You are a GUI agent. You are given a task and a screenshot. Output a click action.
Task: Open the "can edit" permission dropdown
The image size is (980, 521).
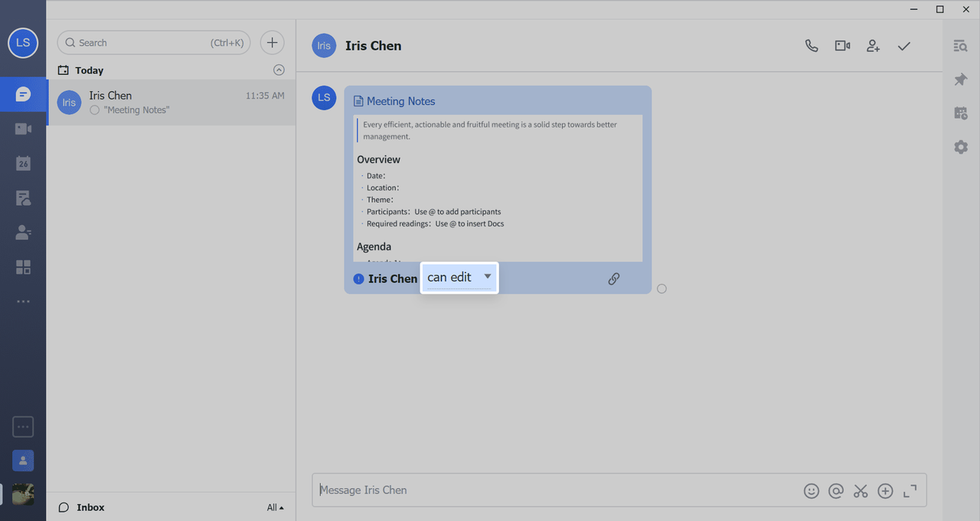click(459, 277)
